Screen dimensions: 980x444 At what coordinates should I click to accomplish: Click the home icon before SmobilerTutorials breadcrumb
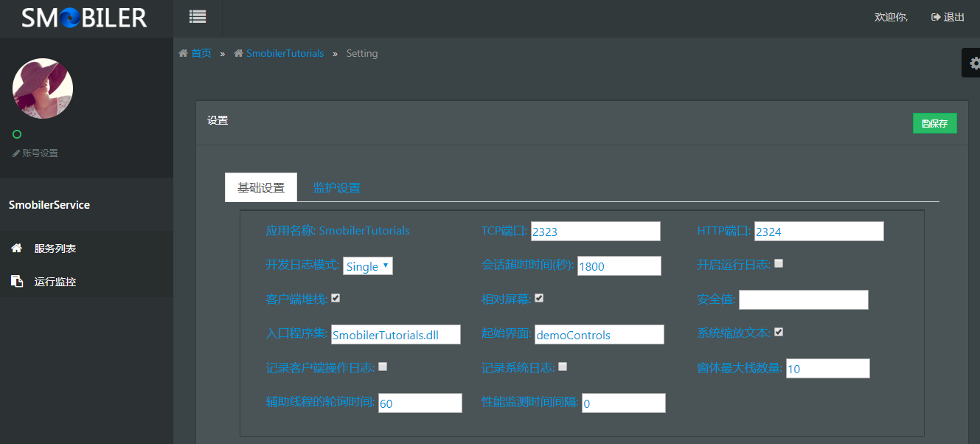click(x=239, y=53)
